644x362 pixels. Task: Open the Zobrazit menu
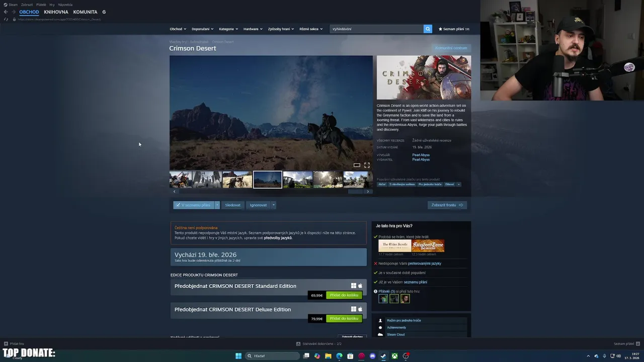point(27,5)
